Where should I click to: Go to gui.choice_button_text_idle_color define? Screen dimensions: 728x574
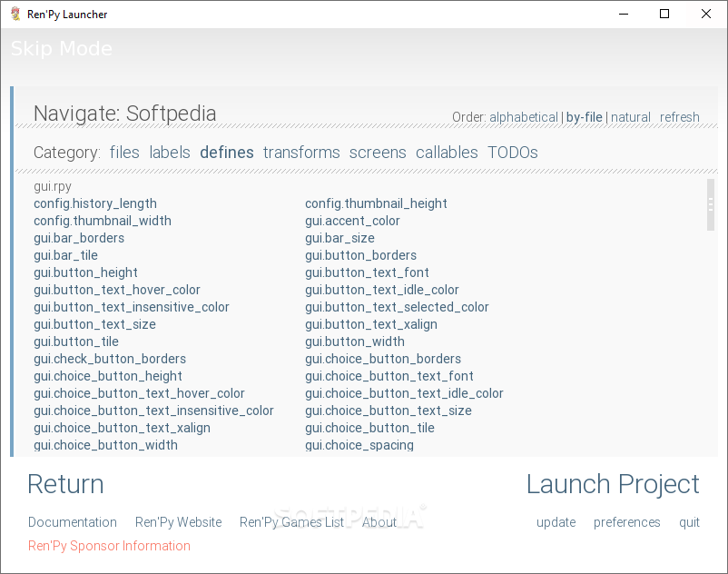click(x=404, y=393)
